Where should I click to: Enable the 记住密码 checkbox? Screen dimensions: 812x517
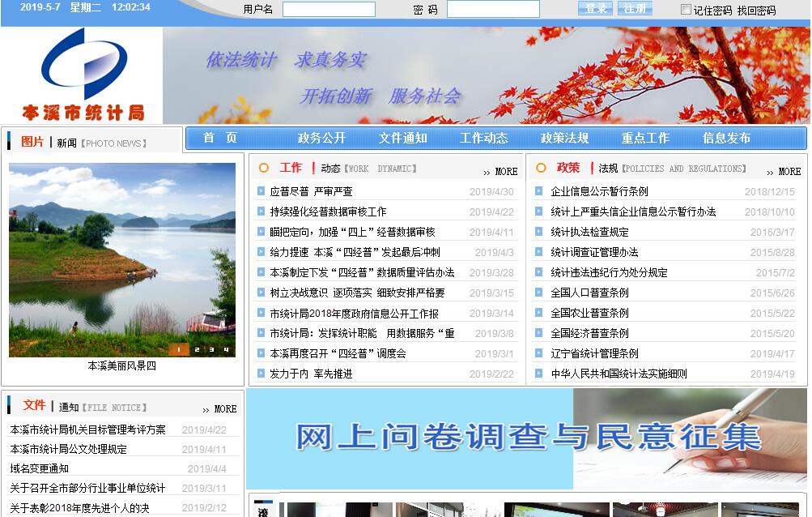(x=686, y=10)
